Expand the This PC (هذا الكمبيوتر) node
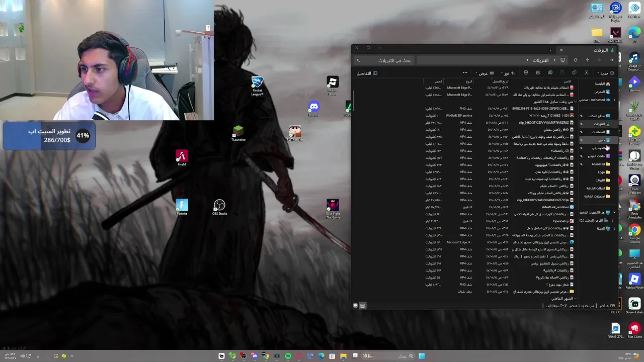The image size is (644, 362). (614, 213)
